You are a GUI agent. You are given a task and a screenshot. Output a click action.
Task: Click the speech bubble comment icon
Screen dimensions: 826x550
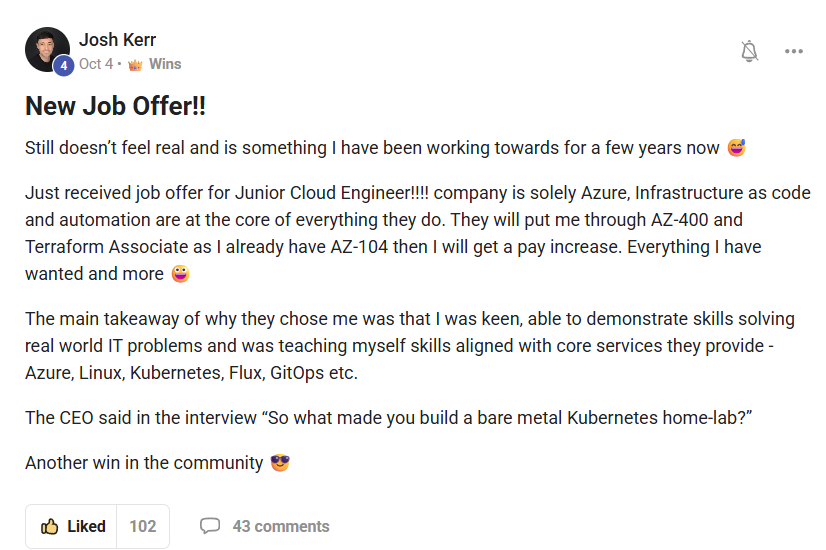[210, 526]
